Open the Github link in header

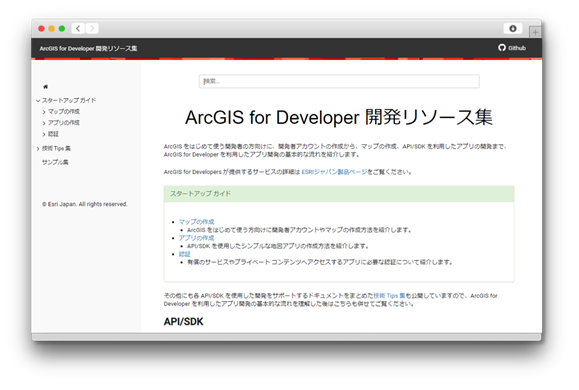(x=512, y=48)
